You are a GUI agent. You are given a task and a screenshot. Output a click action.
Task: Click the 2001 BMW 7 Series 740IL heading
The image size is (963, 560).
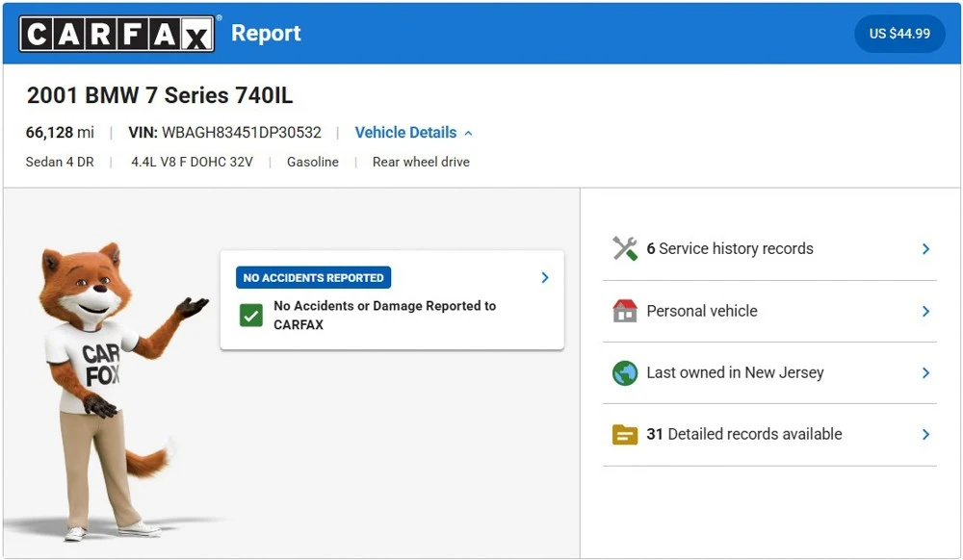click(160, 95)
